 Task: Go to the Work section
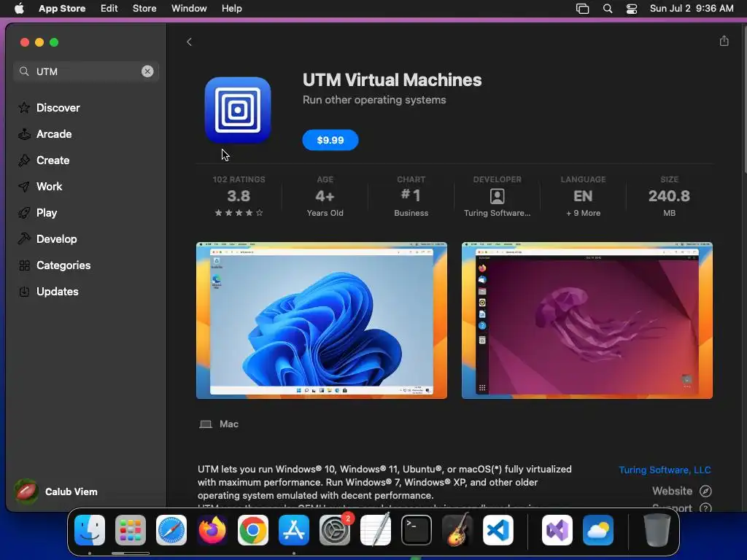[x=49, y=187]
